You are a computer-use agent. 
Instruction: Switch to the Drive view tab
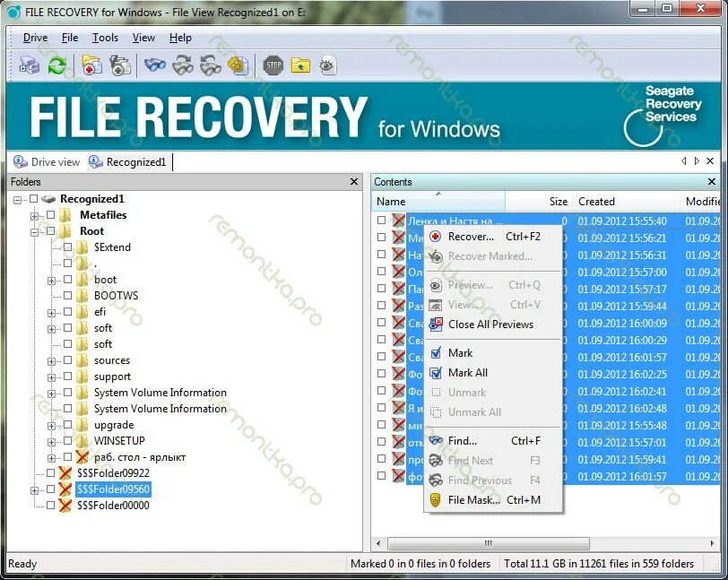coord(47,161)
